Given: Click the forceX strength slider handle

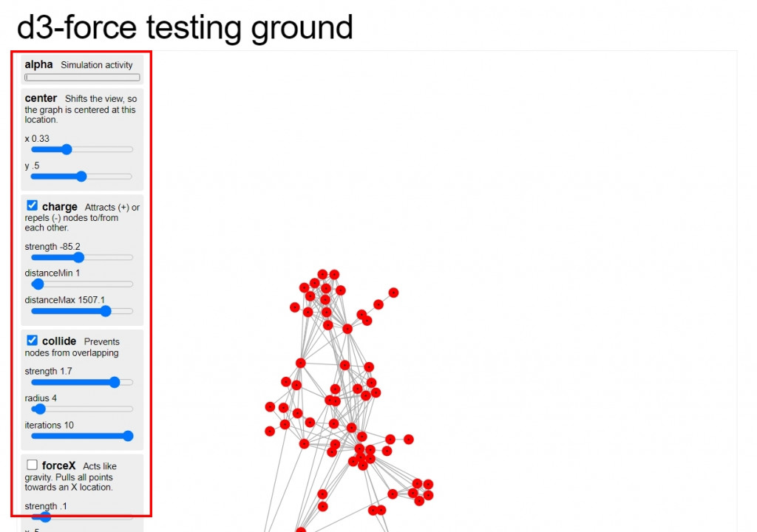Looking at the screenshot, I should click(45, 516).
